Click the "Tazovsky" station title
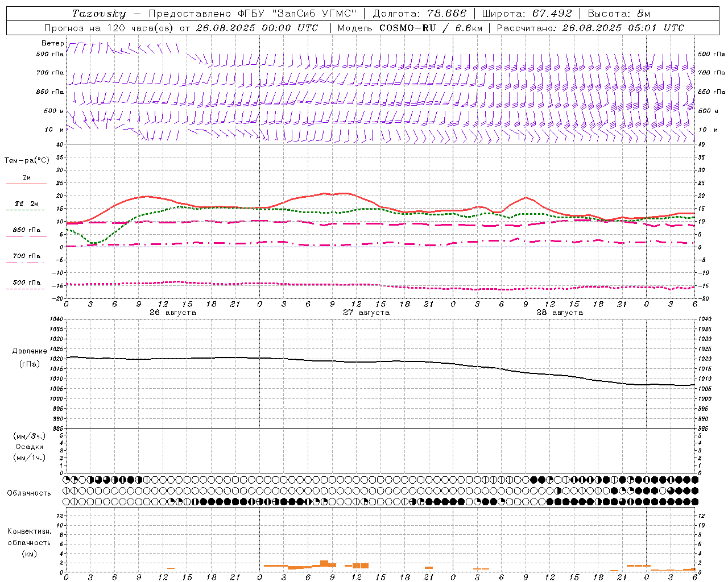This screenshot has height=582, width=728. [x=98, y=14]
